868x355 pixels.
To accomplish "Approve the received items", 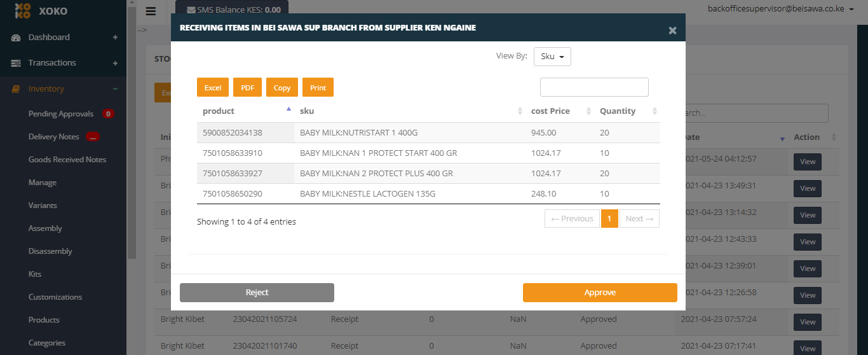I will [x=600, y=293].
